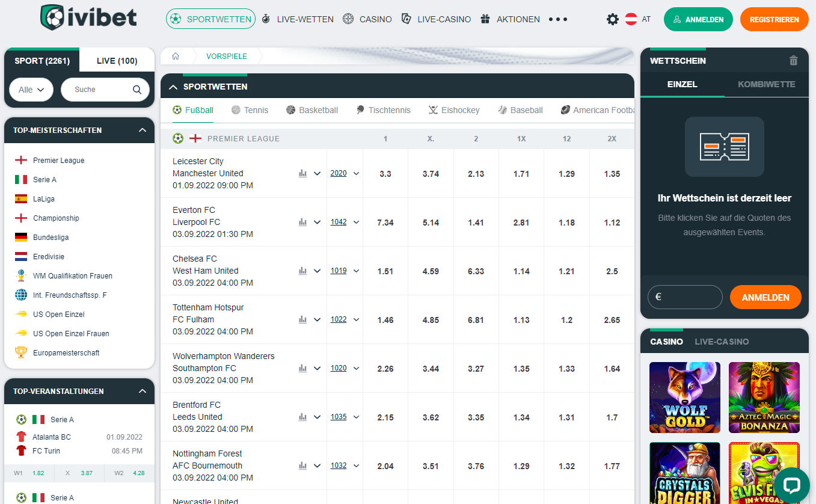
Task: Open the Wolf Gold game thumbnail
Action: tap(684, 398)
